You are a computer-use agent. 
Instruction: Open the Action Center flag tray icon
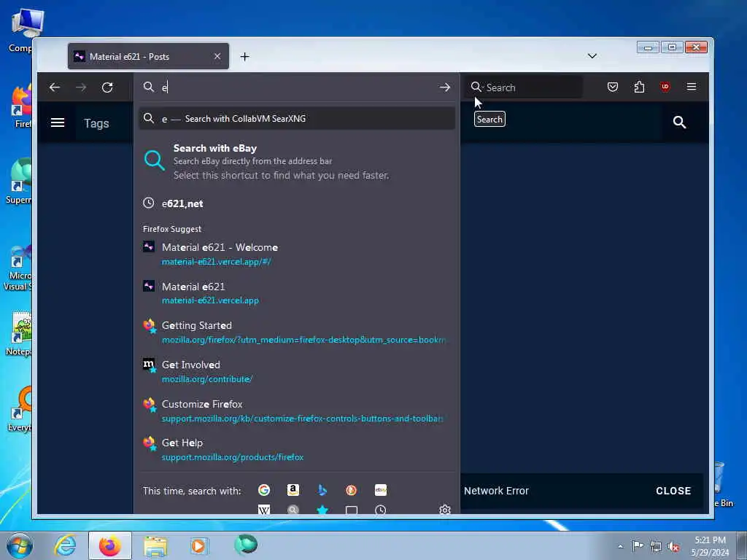coord(638,545)
